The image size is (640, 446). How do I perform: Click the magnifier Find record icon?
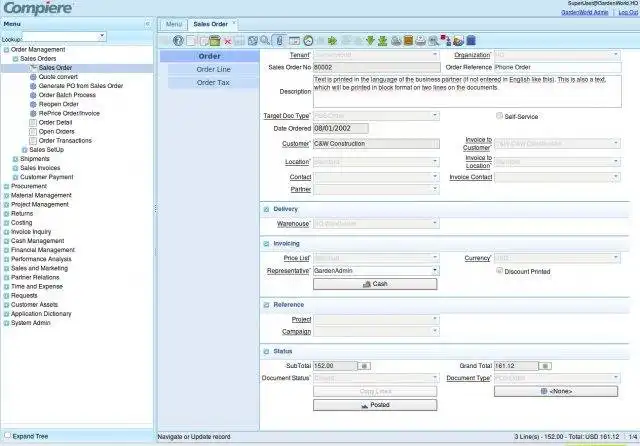264,40
